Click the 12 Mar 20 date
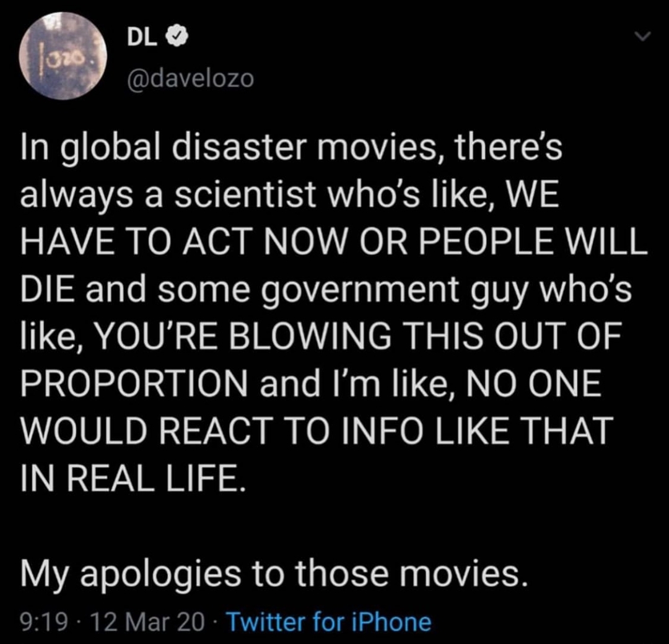Image resolution: width=669 pixels, height=644 pixels. point(149,622)
